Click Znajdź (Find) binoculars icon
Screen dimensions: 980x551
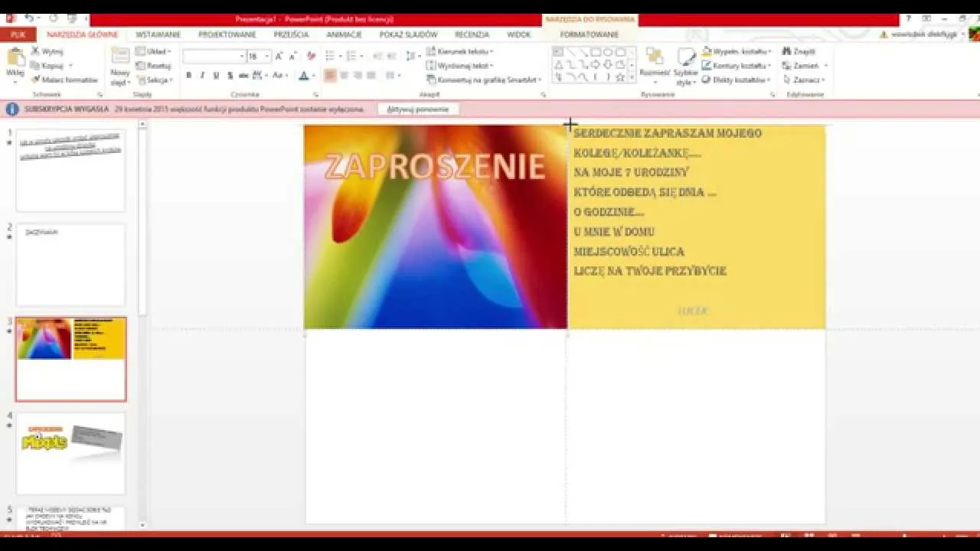click(x=786, y=51)
